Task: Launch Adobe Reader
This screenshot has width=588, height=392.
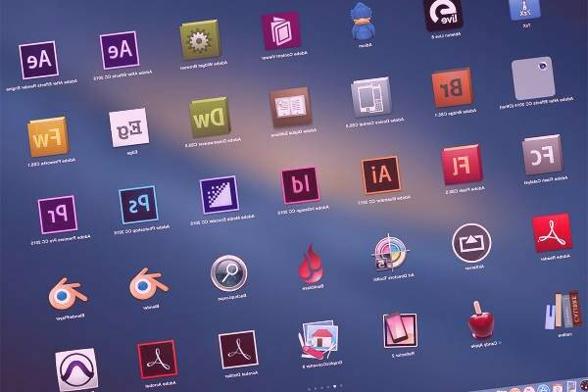Action: tap(551, 233)
